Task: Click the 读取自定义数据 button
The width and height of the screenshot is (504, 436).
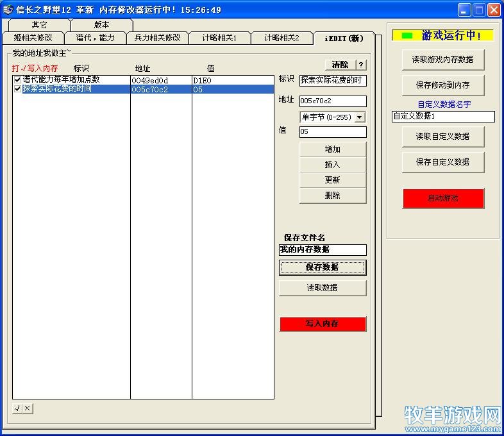Action: (x=443, y=137)
